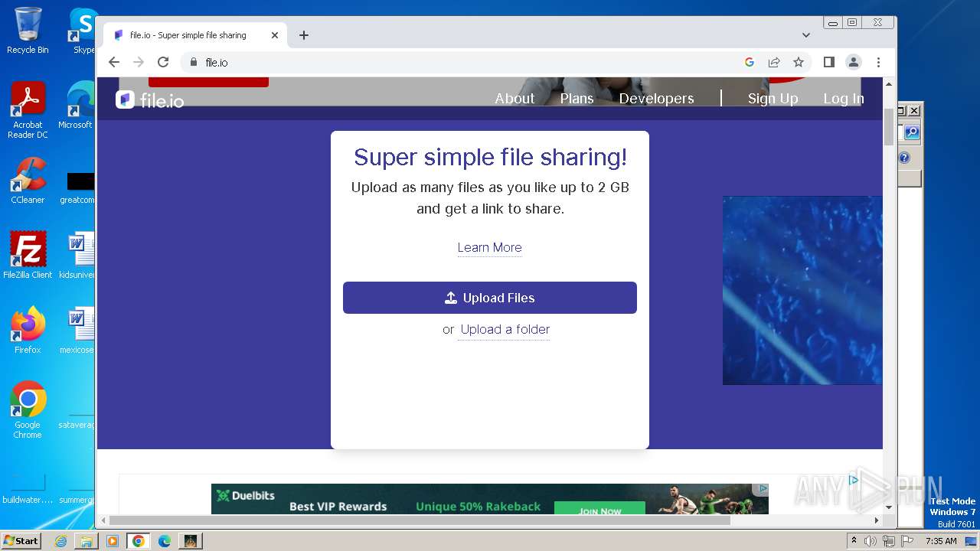
Task: Click the help icon in the background window
Action: pyautogui.click(x=904, y=158)
